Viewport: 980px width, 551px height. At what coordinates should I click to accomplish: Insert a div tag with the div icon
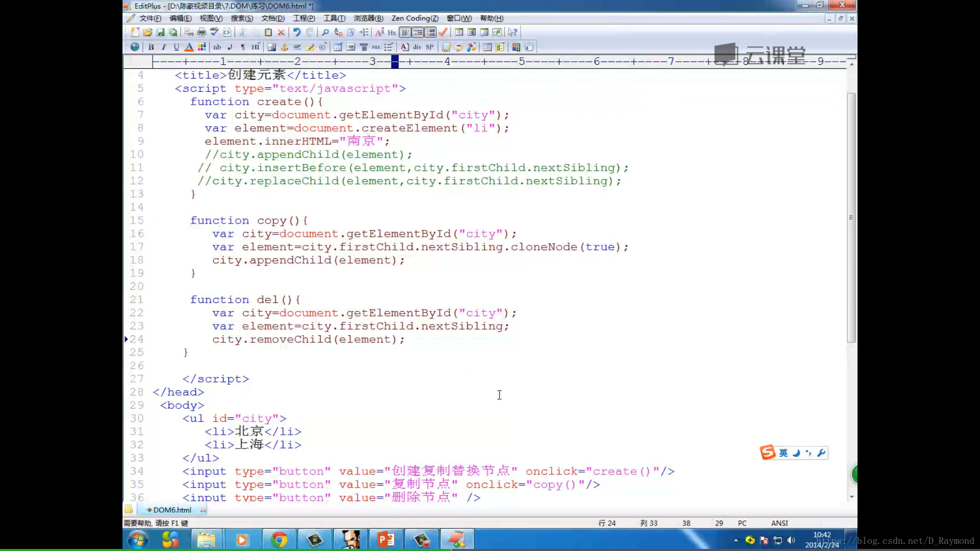(x=417, y=47)
